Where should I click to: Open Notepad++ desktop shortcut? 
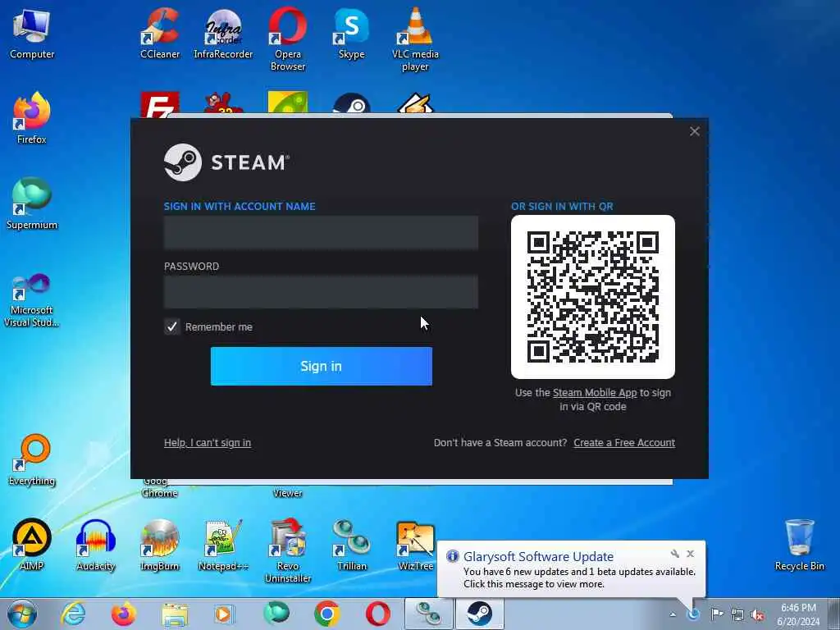point(223,545)
